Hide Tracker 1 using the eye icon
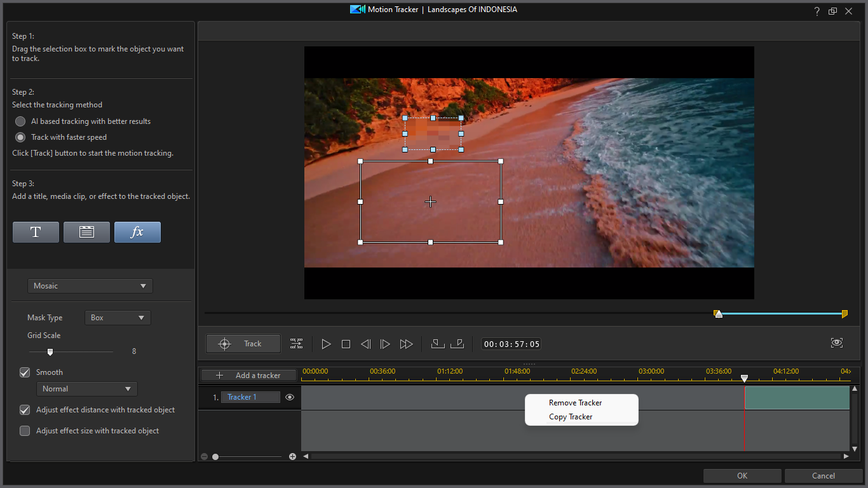 [x=290, y=397]
